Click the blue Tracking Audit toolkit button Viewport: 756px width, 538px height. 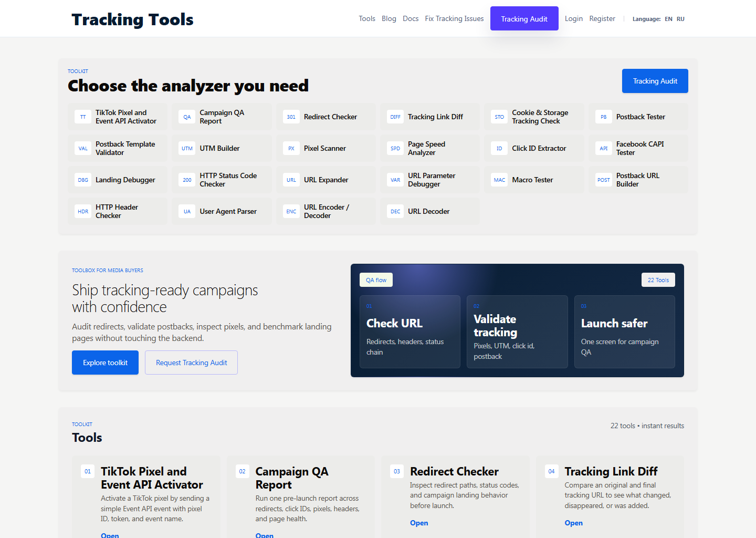[x=655, y=81]
